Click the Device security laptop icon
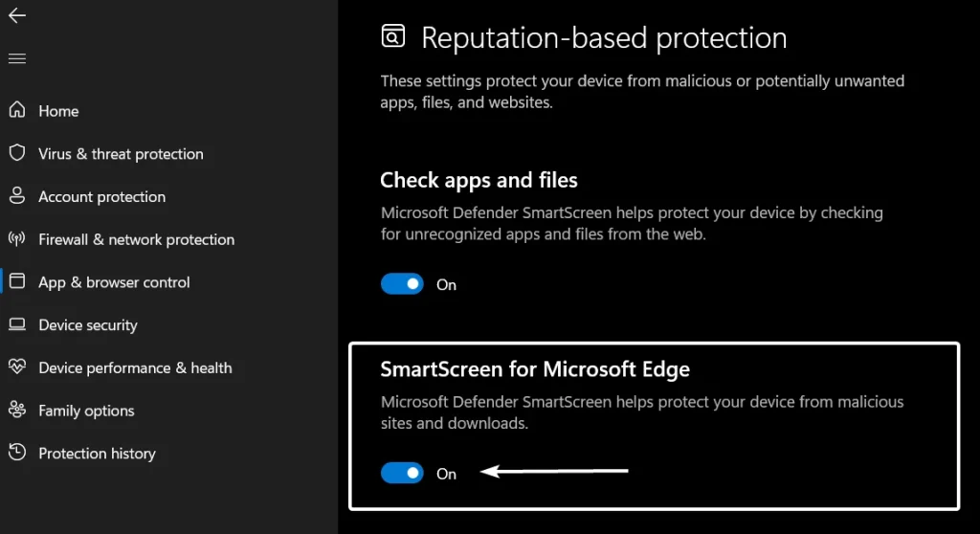The height and width of the screenshot is (534, 980). [17, 323]
